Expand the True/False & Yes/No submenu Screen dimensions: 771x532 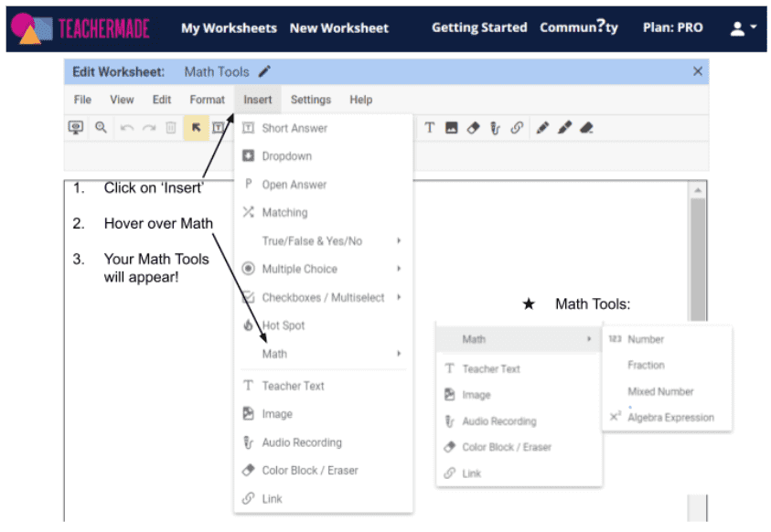[323, 241]
